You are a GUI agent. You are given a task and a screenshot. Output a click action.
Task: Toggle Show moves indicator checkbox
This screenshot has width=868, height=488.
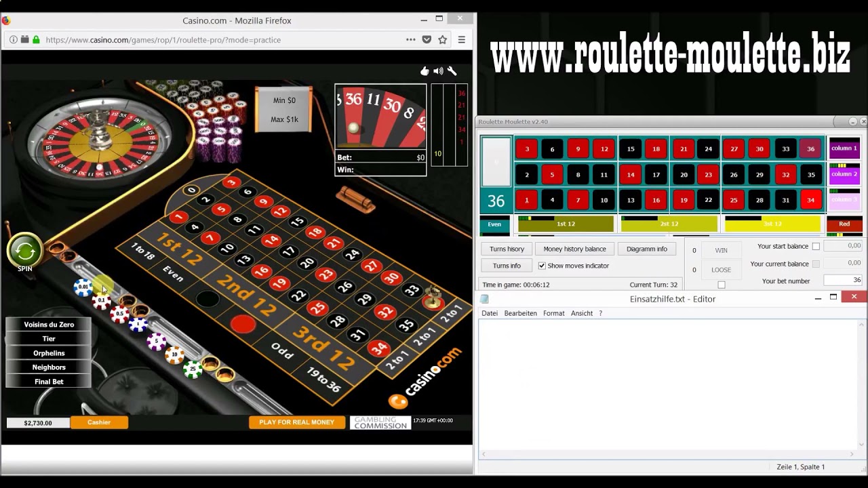click(x=542, y=266)
